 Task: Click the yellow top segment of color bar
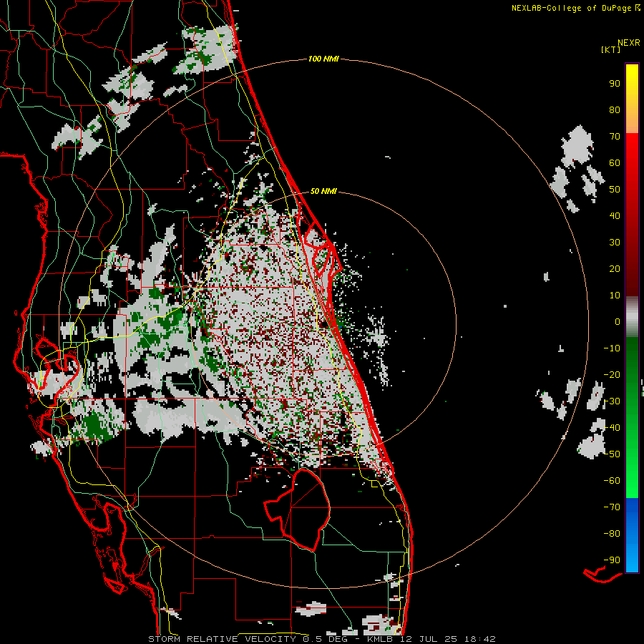coord(632,99)
